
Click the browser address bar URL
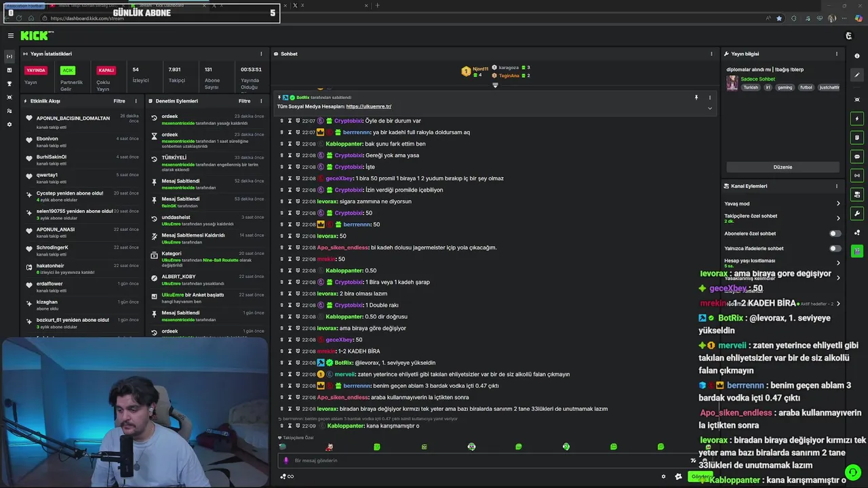[x=87, y=18]
